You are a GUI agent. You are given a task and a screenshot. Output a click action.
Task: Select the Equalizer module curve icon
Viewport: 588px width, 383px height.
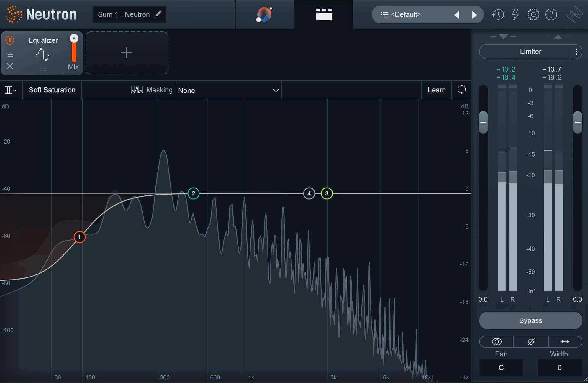pos(43,55)
